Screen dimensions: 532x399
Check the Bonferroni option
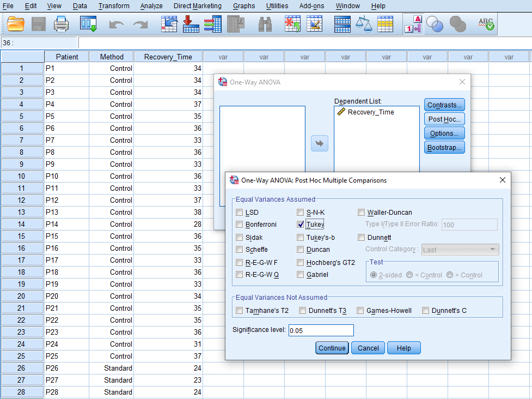239,225
